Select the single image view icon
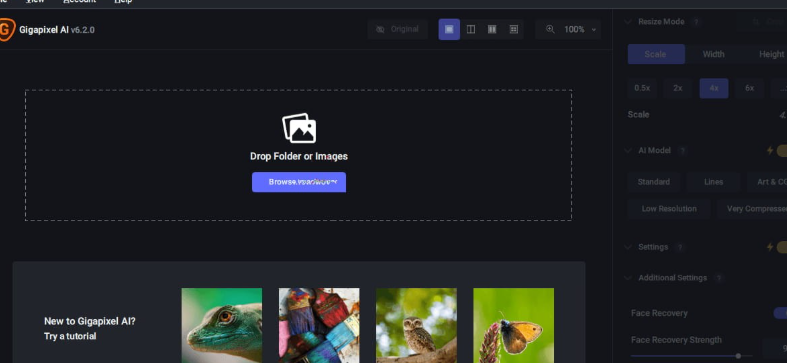Screen dimensions: 787x363 [449, 30]
